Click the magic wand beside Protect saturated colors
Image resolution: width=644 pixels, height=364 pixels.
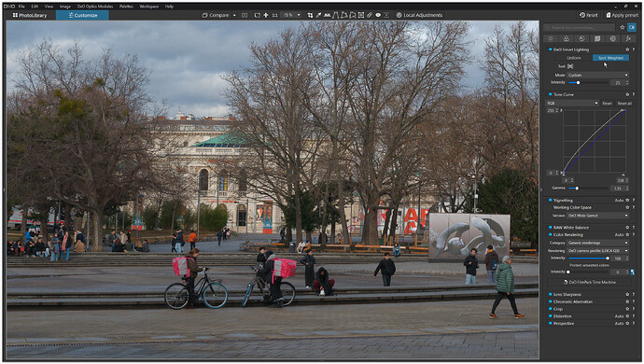pyautogui.click(x=633, y=272)
